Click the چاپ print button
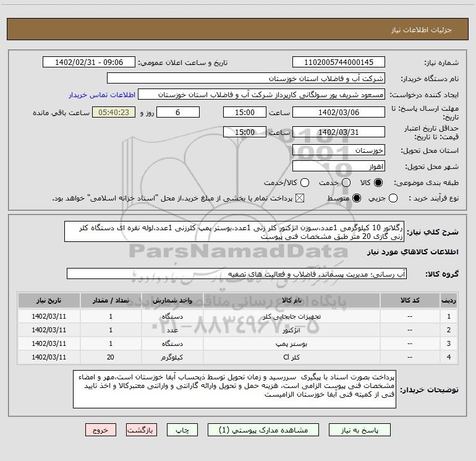 click(182, 429)
